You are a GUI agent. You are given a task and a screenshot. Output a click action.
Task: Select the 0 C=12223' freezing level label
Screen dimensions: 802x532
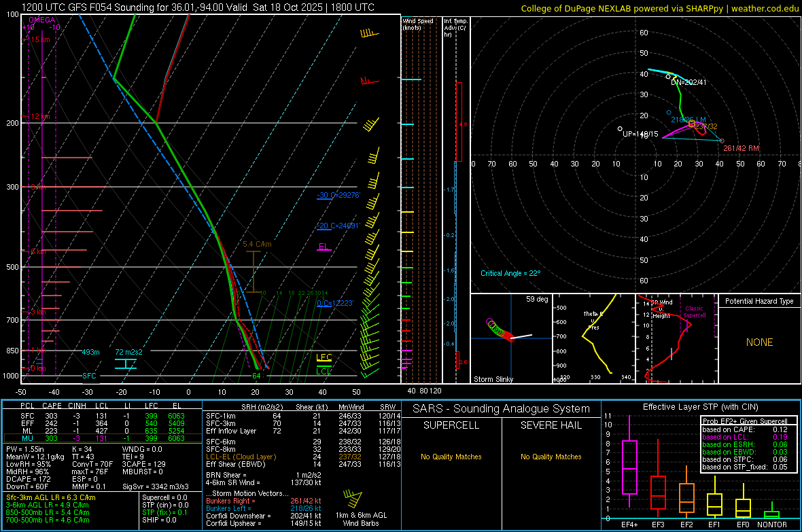pyautogui.click(x=335, y=303)
